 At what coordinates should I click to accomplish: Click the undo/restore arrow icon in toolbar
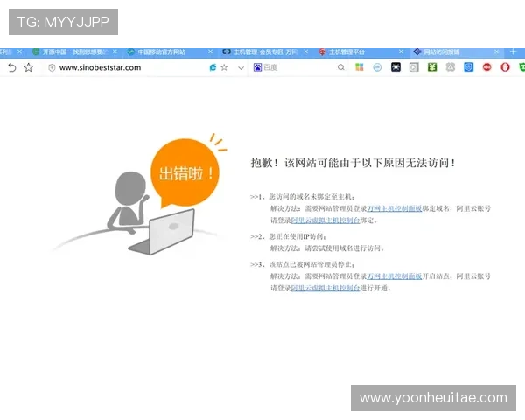[x=12, y=67]
